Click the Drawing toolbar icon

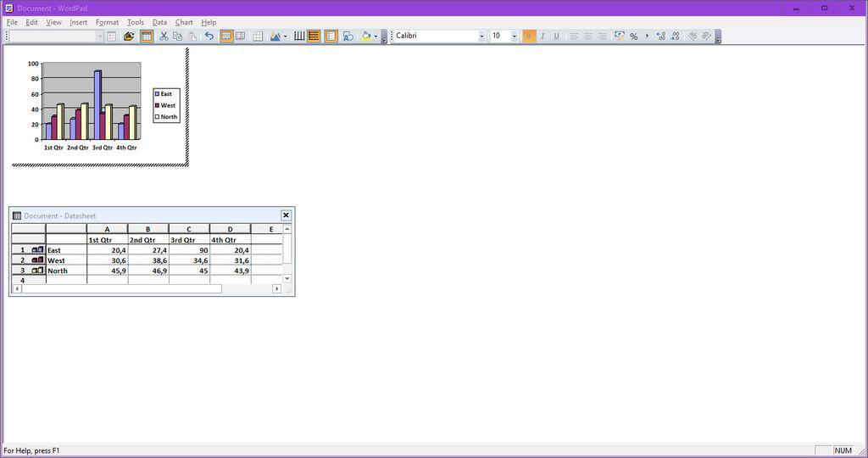pos(348,36)
